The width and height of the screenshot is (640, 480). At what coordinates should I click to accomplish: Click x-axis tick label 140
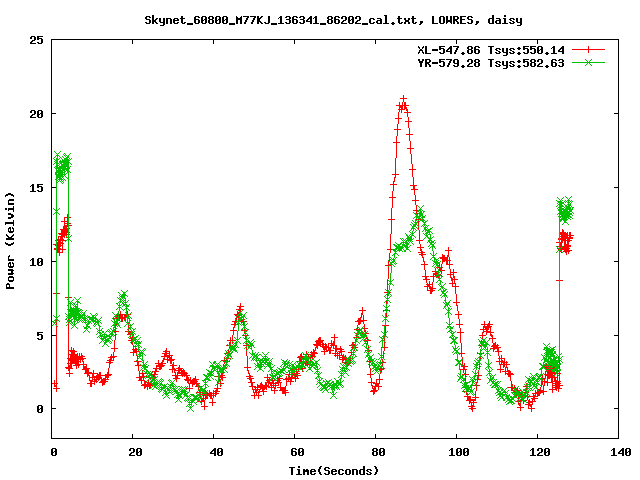pos(621,452)
